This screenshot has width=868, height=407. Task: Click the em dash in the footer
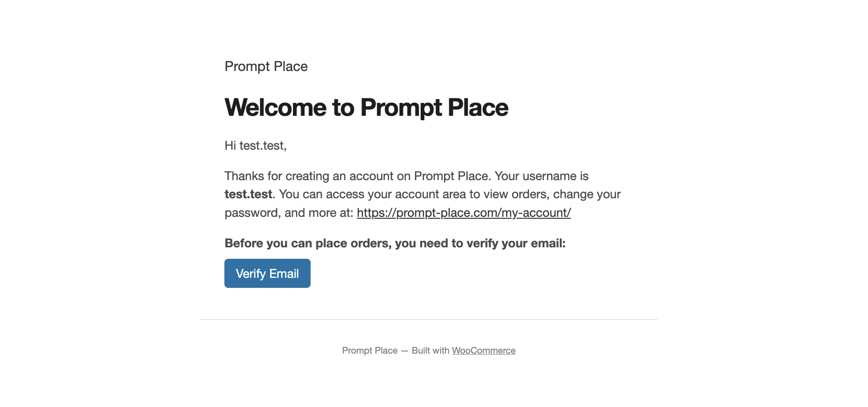(404, 350)
